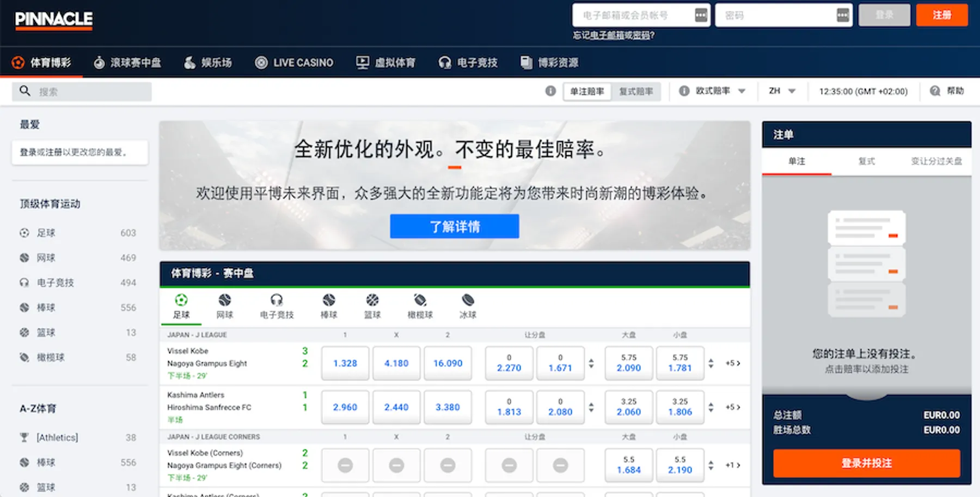This screenshot has height=497, width=980.
Task: Click the orange 注册 register button
Action: pos(942,15)
